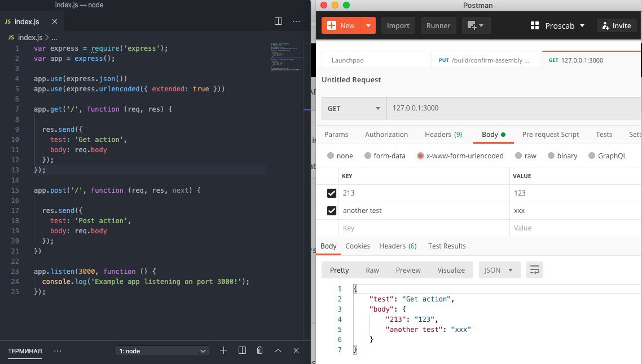Viewport: 642px width, 364px height.
Task: Click the code minimap preview
Action: [x=285, y=57]
